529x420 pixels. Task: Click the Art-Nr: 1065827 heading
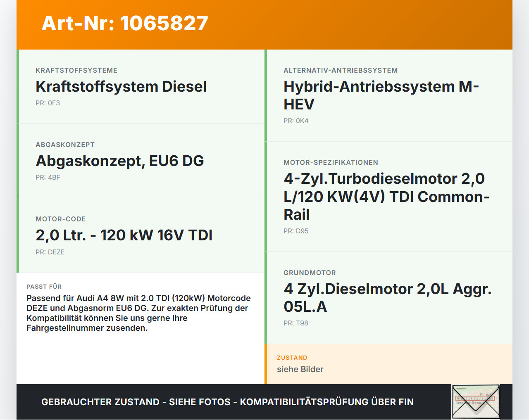[125, 23]
